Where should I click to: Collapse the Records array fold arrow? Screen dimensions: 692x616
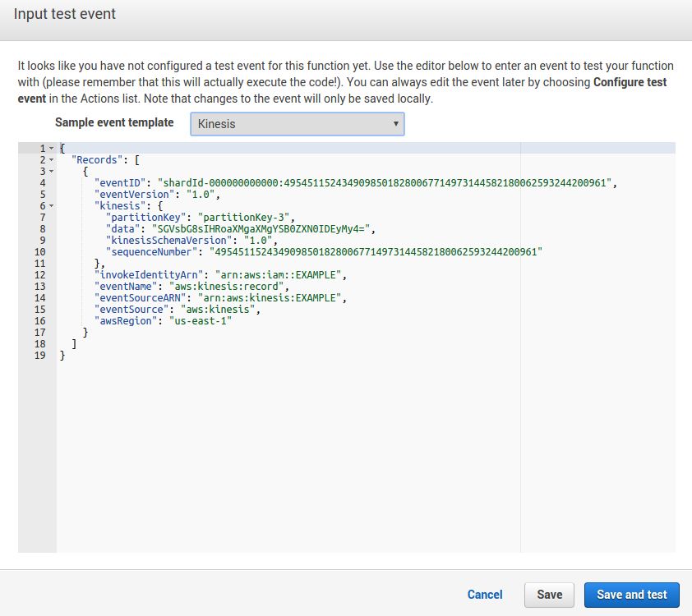51,159
